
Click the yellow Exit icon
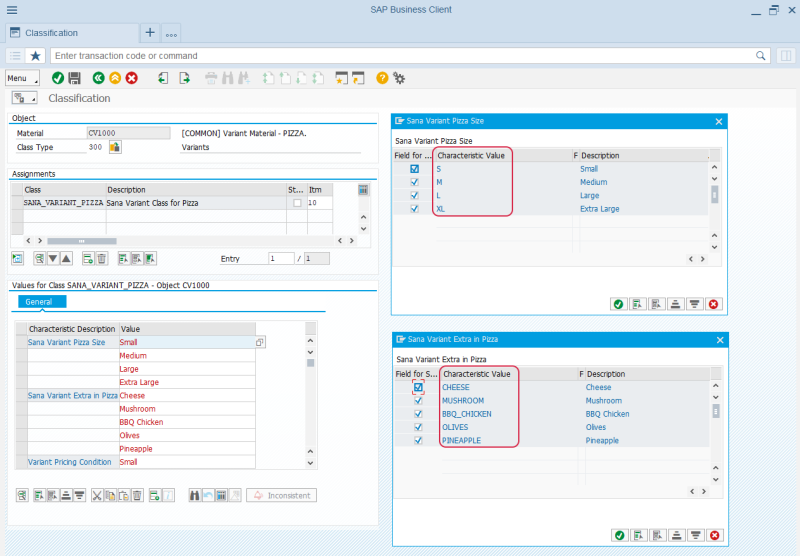tap(115, 78)
